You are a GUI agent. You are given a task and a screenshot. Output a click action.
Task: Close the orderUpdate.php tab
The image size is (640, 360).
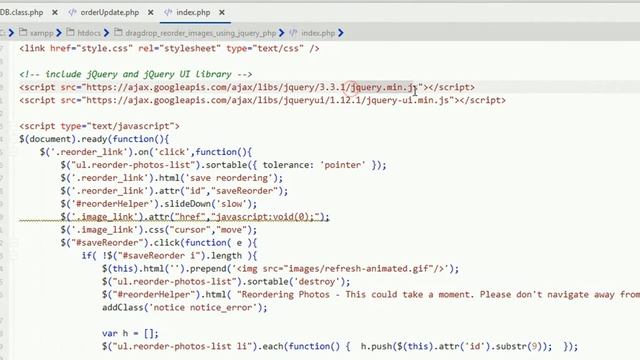tap(151, 13)
